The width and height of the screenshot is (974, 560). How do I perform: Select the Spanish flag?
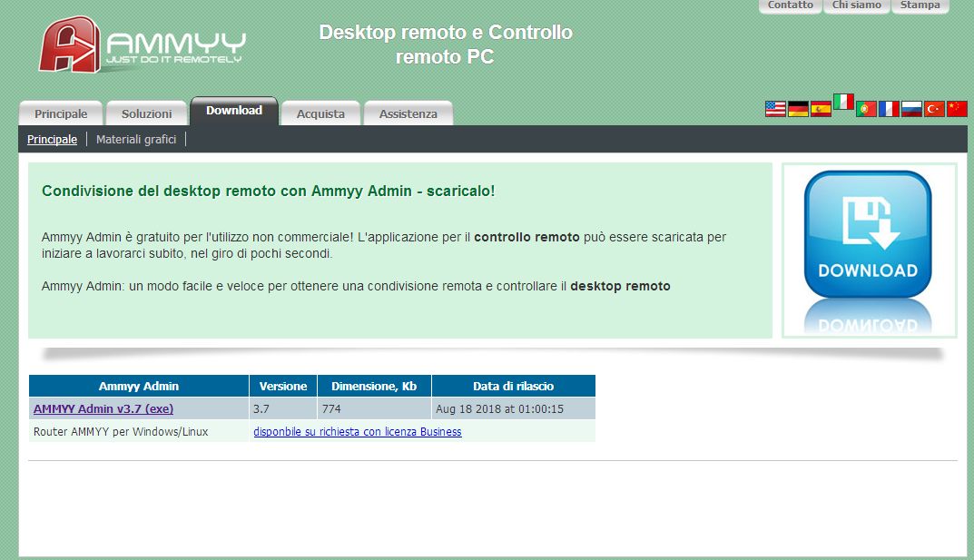pos(822,109)
